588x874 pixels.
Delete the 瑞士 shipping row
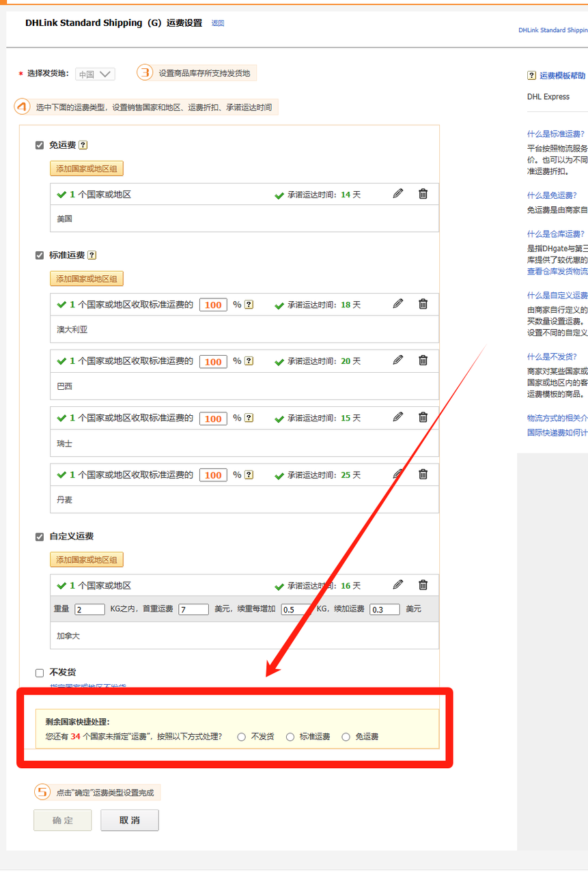pos(423,417)
